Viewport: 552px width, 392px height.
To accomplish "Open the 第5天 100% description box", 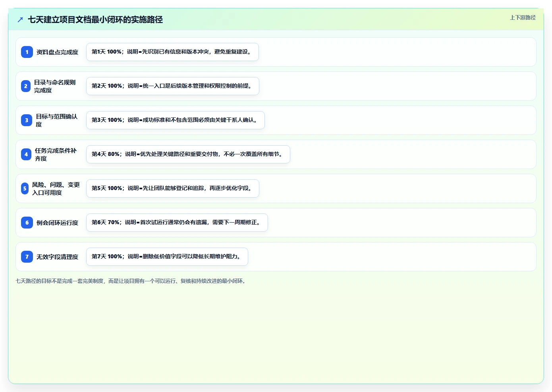I will click(x=173, y=188).
